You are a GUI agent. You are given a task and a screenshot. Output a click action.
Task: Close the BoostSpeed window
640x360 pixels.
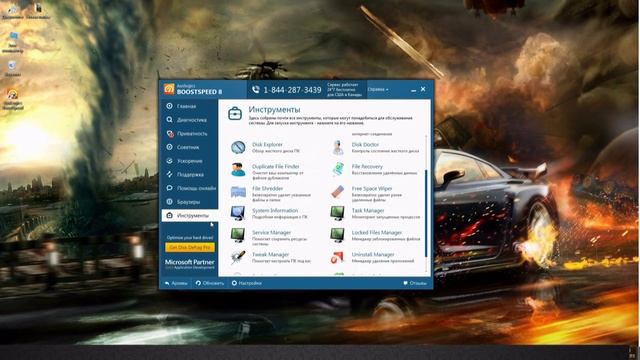coord(423,89)
